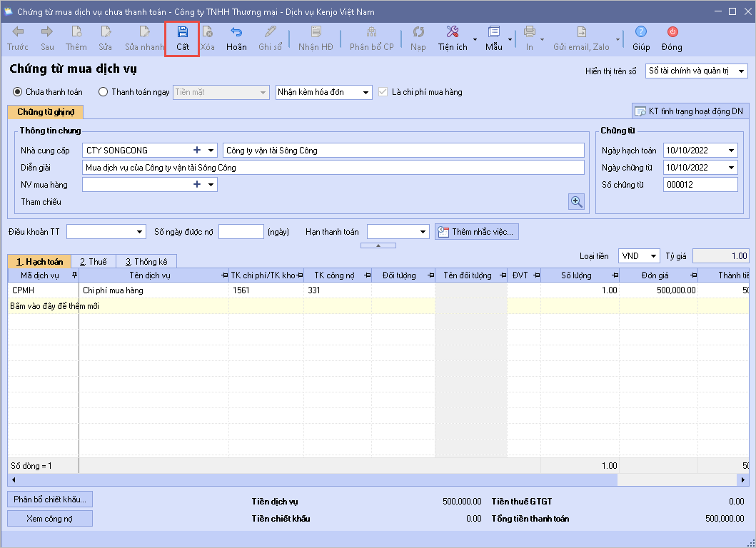Click the Diễn giải description field
Image resolution: width=756 pixels, height=548 pixels.
click(333, 167)
